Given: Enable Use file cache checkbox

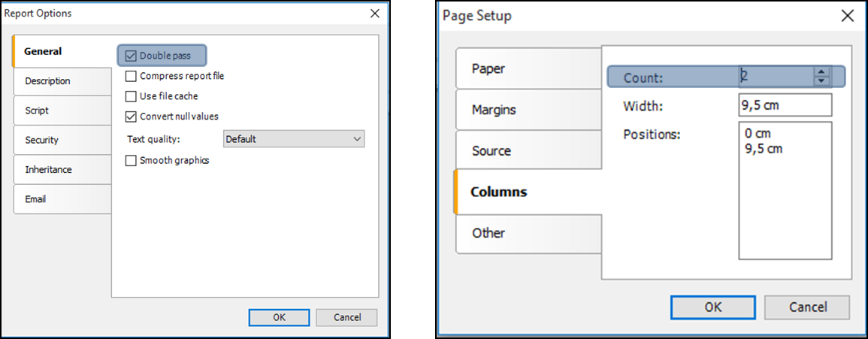Looking at the screenshot, I should (x=132, y=96).
